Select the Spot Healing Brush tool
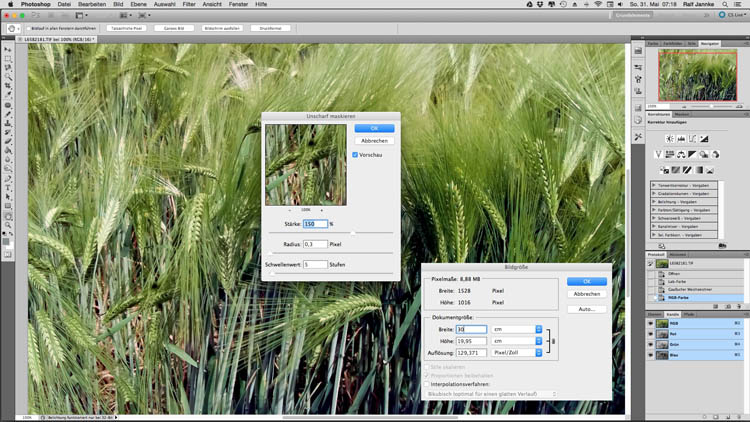Screen dimensions: 750x422 (x=8, y=105)
